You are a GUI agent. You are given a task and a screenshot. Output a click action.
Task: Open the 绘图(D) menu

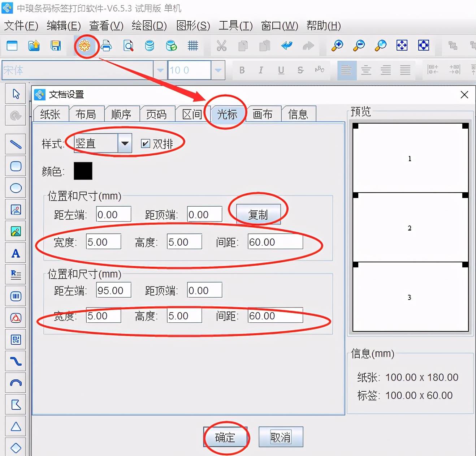click(149, 26)
